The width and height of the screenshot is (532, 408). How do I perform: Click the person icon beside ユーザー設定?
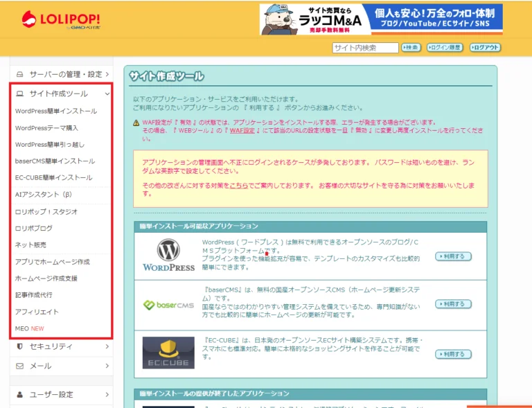click(19, 394)
